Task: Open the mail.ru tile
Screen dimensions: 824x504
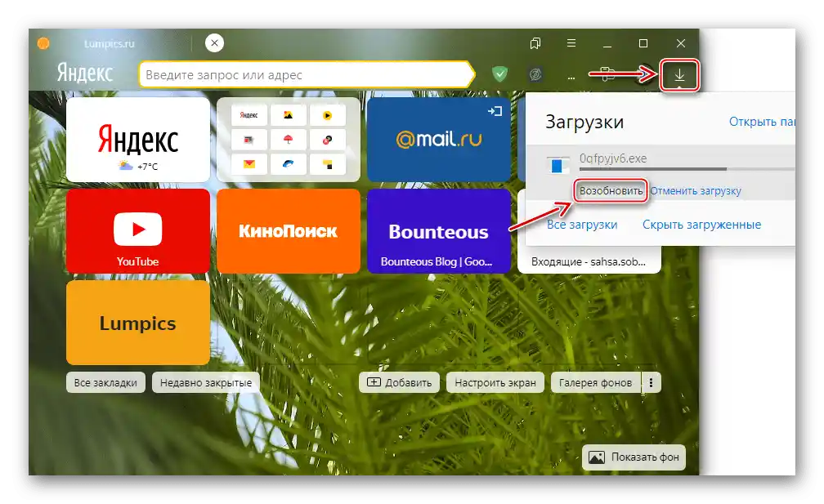Action: pos(439,140)
